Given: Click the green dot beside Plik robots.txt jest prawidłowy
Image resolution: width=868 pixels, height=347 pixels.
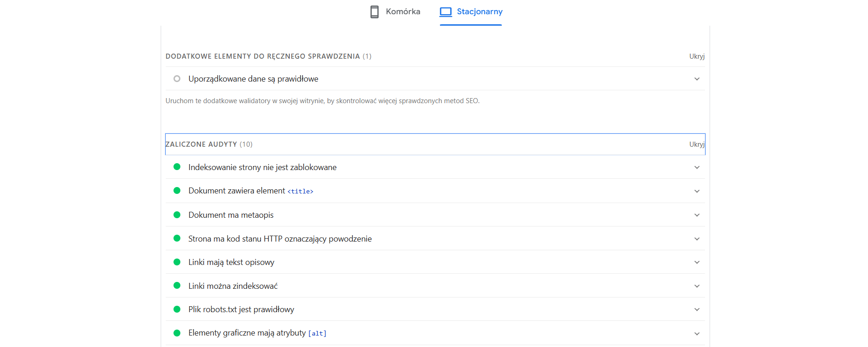Looking at the screenshot, I should [177, 309].
